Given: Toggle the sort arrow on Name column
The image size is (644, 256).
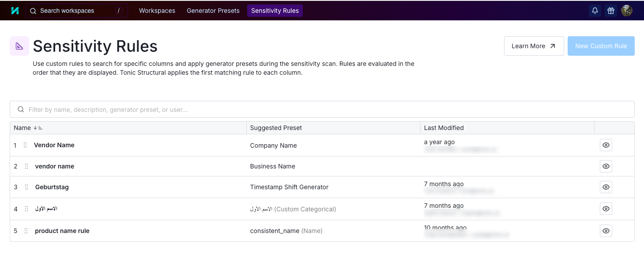Looking at the screenshot, I should click(x=38, y=128).
